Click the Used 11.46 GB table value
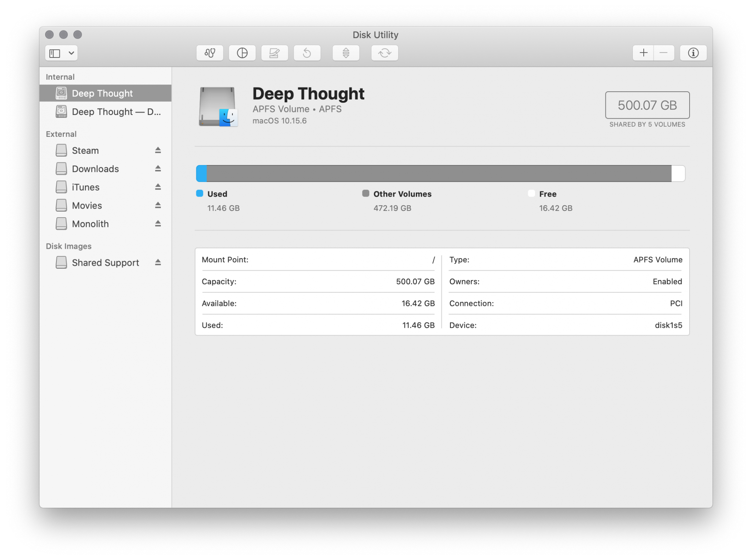This screenshot has width=752, height=560. coord(418,325)
